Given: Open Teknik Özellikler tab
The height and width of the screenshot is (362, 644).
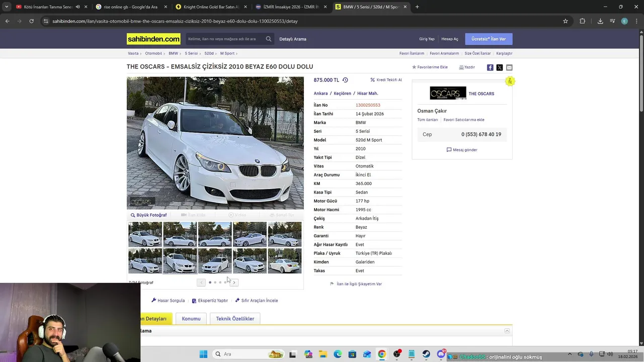Looking at the screenshot, I should coord(235,319).
